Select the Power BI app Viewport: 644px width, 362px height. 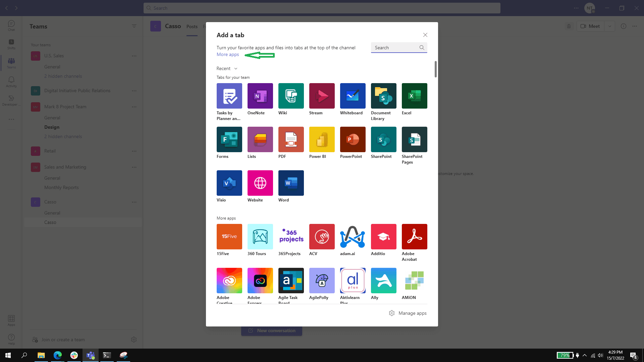(322, 139)
